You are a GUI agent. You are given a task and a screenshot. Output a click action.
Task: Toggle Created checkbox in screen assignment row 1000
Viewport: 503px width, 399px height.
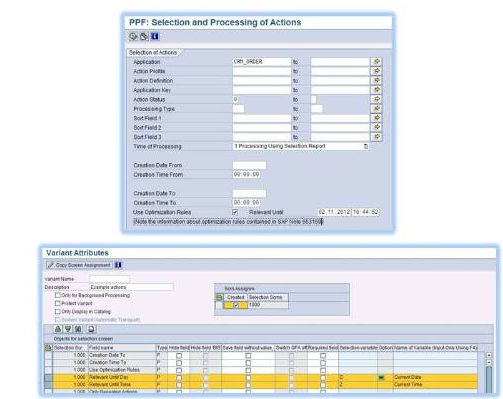point(236,305)
